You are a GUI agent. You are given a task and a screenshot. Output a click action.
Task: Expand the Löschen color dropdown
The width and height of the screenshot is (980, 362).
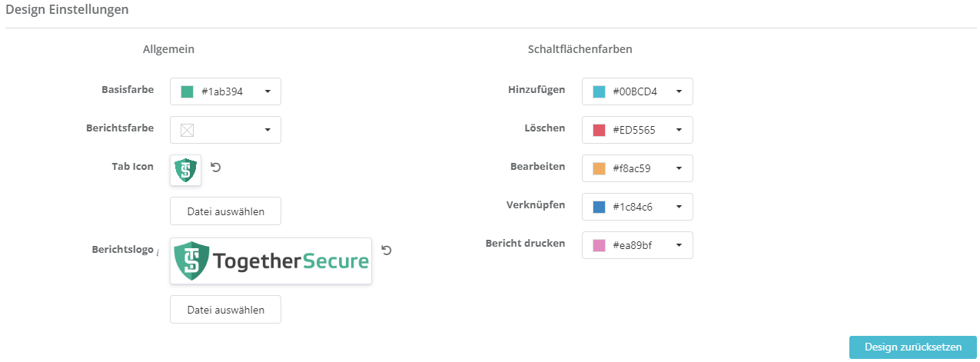click(679, 130)
